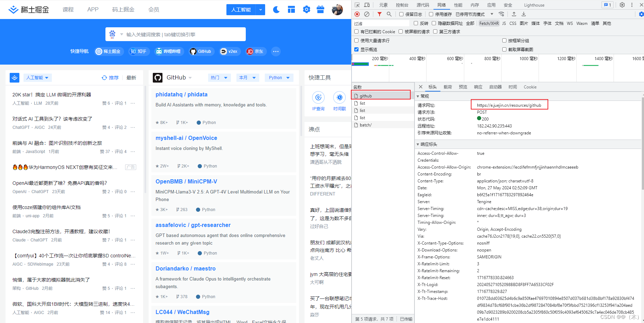Enable the 按框架分组 checkbox
This screenshot has height=323, width=644.
(504, 40)
